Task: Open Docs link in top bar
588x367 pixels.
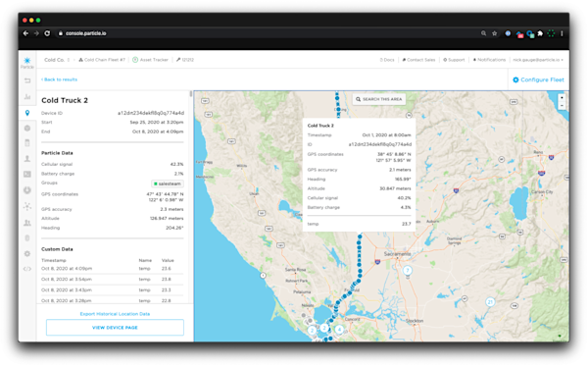Action: [x=387, y=60]
